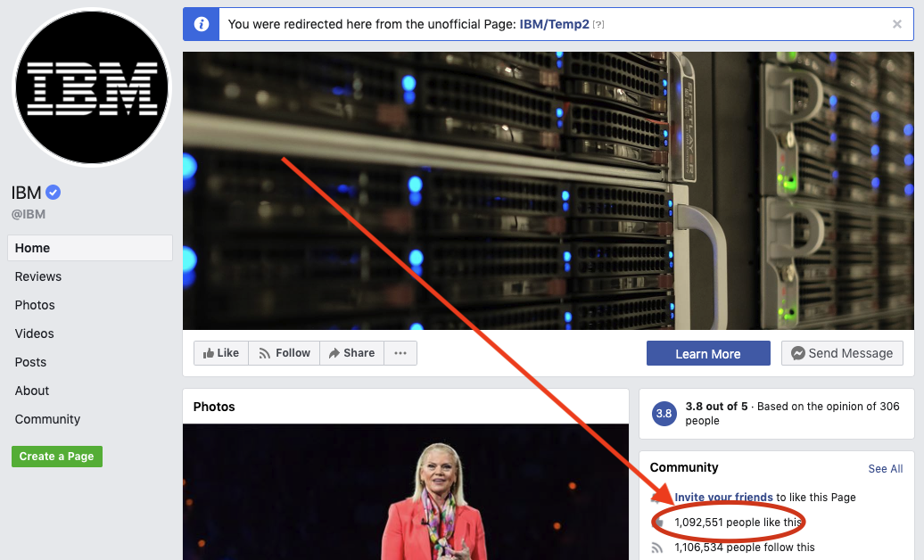Viewport: 924px width, 560px height.
Task: Send a message to IBM
Action: pos(842,353)
